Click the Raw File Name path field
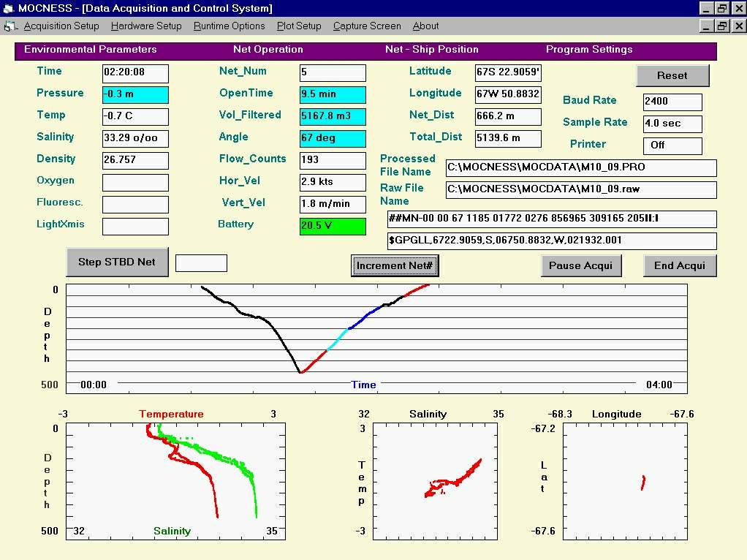The image size is (747, 560). tap(581, 189)
